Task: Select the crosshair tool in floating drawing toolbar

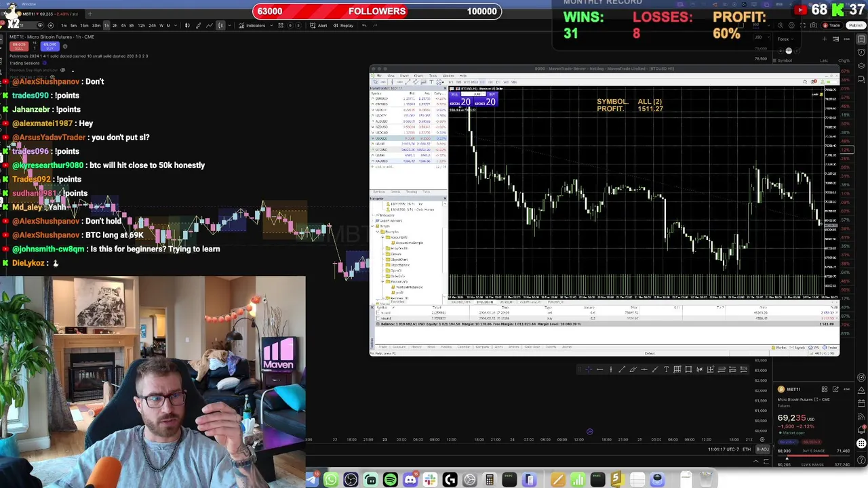Action: tap(589, 369)
